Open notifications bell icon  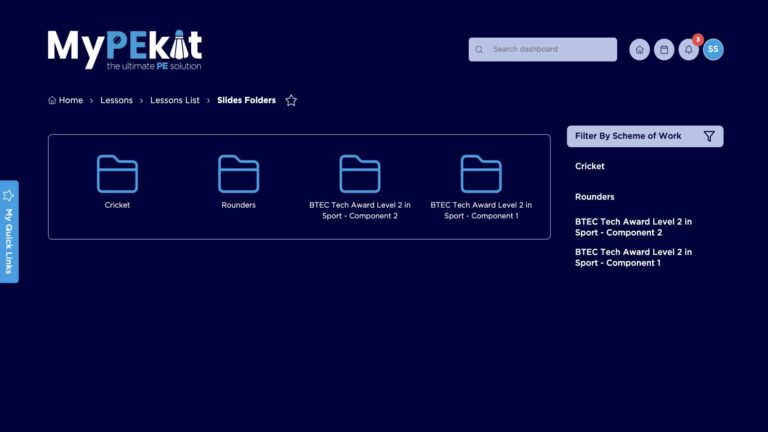coord(688,49)
